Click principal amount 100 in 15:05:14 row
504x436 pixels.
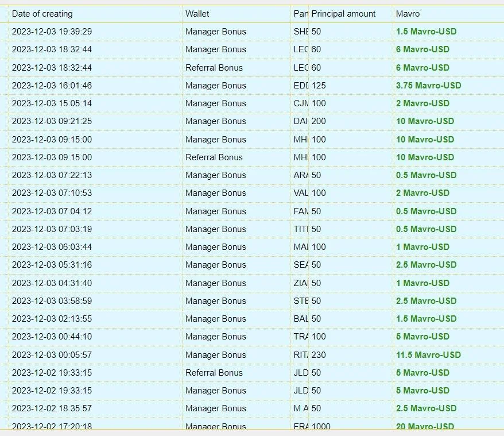click(319, 103)
